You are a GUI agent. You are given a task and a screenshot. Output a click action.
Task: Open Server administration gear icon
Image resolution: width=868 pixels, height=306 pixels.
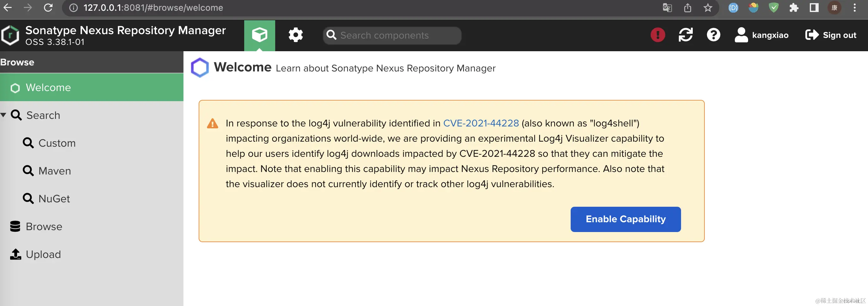coord(295,35)
